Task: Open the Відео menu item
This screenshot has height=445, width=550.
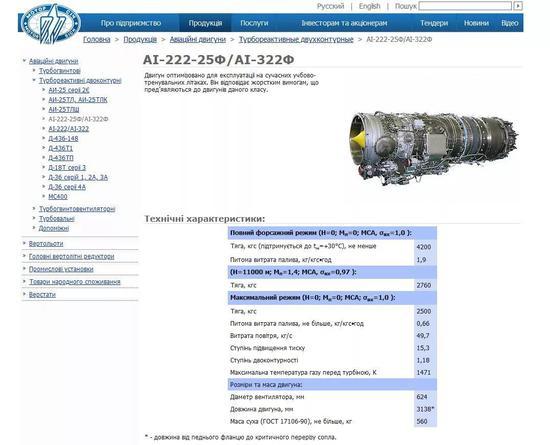Action: tap(510, 23)
